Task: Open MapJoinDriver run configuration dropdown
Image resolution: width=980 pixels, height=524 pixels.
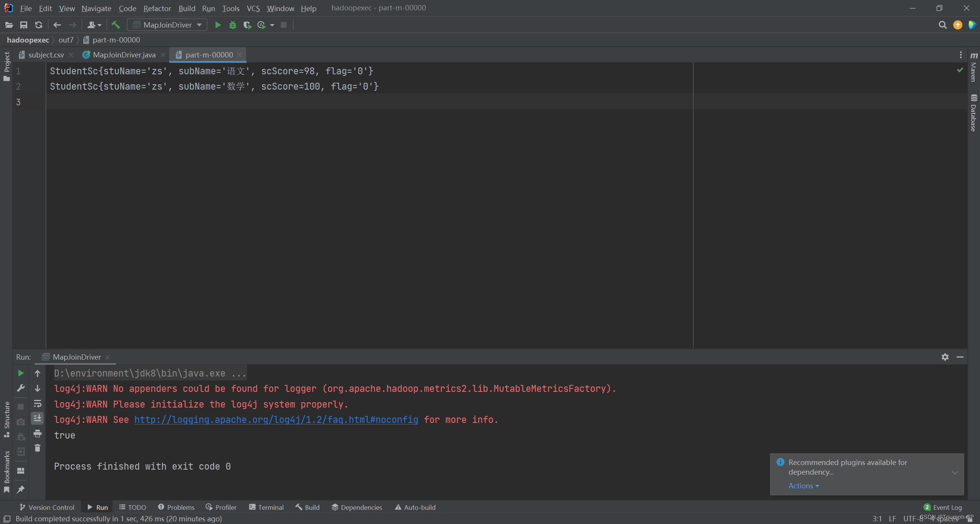Action: 167,25
